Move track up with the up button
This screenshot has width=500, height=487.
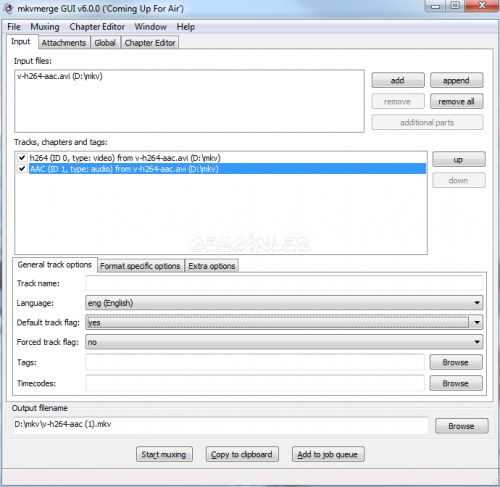(459, 159)
